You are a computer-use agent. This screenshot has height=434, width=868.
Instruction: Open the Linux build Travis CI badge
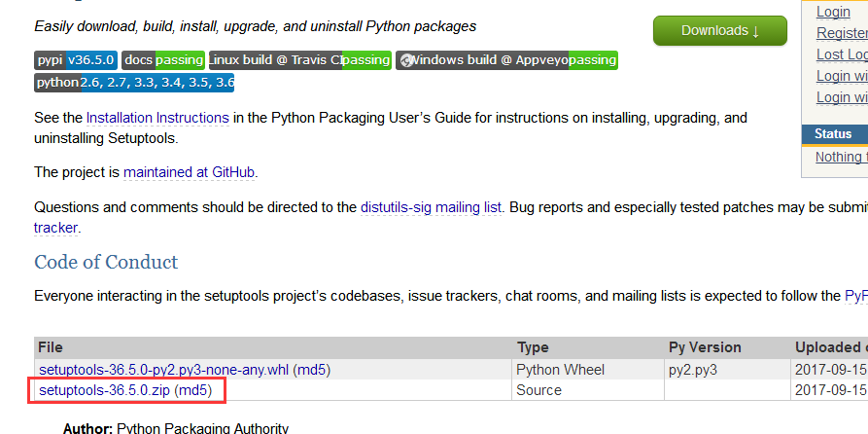(x=300, y=60)
